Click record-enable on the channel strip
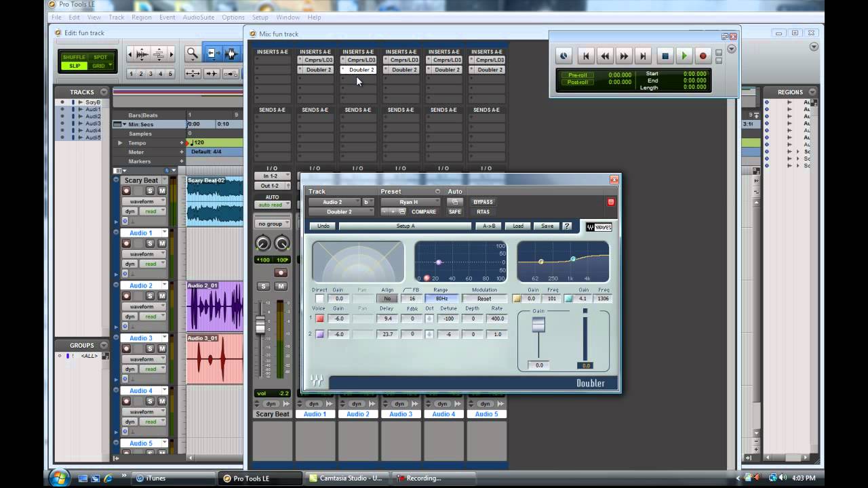The width and height of the screenshot is (868, 488). tap(281, 272)
